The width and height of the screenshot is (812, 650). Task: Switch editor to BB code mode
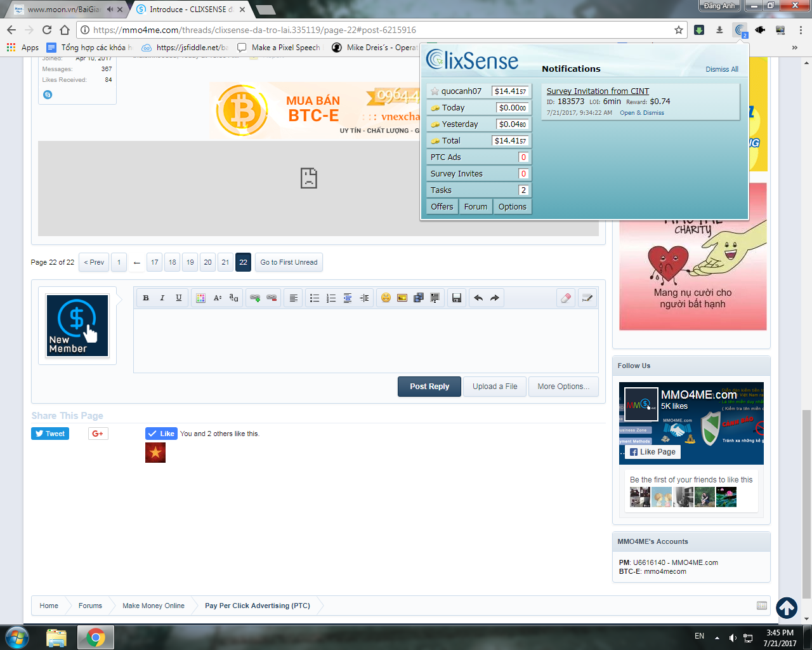click(587, 298)
